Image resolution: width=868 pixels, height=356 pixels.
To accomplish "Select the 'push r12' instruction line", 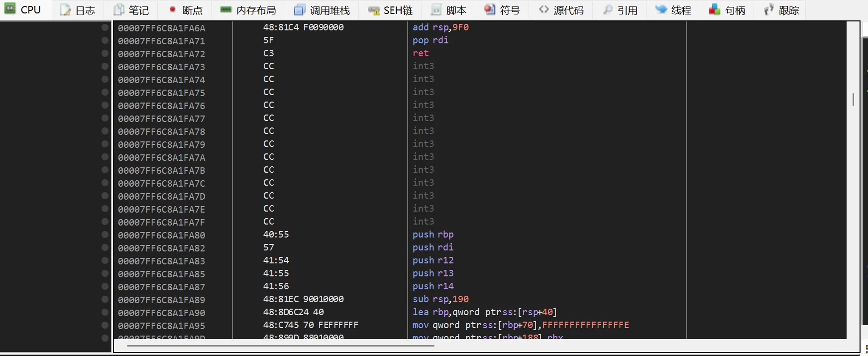I will tap(433, 260).
